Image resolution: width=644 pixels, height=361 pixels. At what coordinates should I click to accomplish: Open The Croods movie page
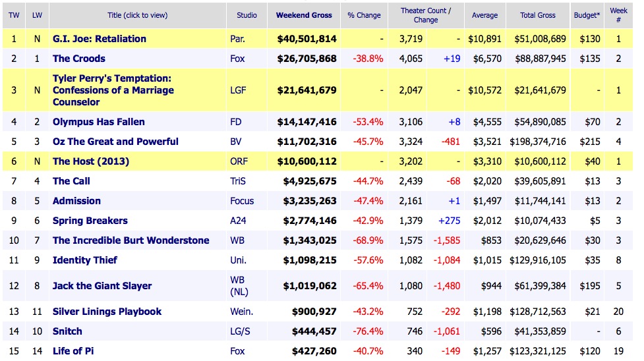pyautogui.click(x=79, y=59)
